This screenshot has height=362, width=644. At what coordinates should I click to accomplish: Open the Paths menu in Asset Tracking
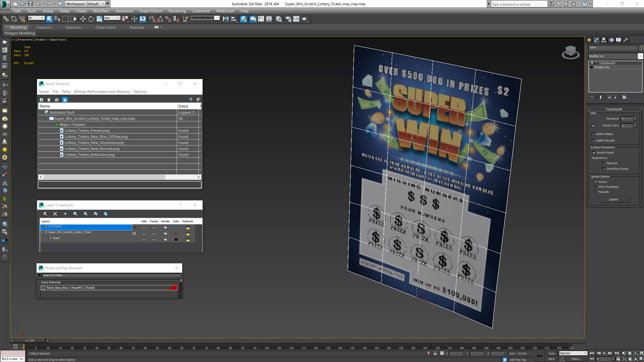[x=66, y=92]
